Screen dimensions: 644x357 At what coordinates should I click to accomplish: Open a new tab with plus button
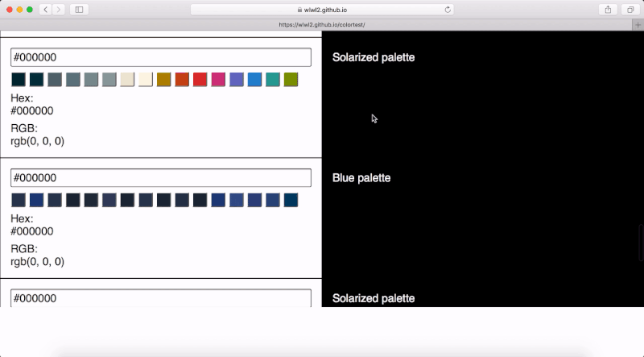click(638, 25)
